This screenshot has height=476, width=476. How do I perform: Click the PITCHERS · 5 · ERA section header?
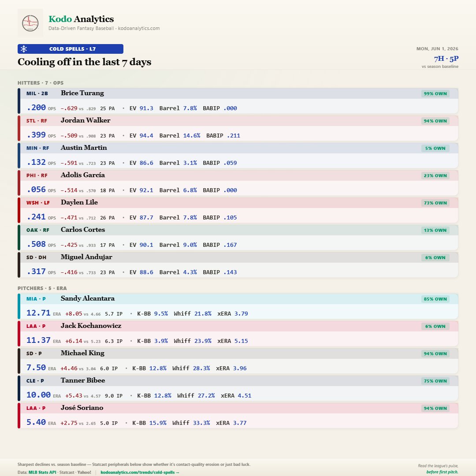tap(42, 288)
